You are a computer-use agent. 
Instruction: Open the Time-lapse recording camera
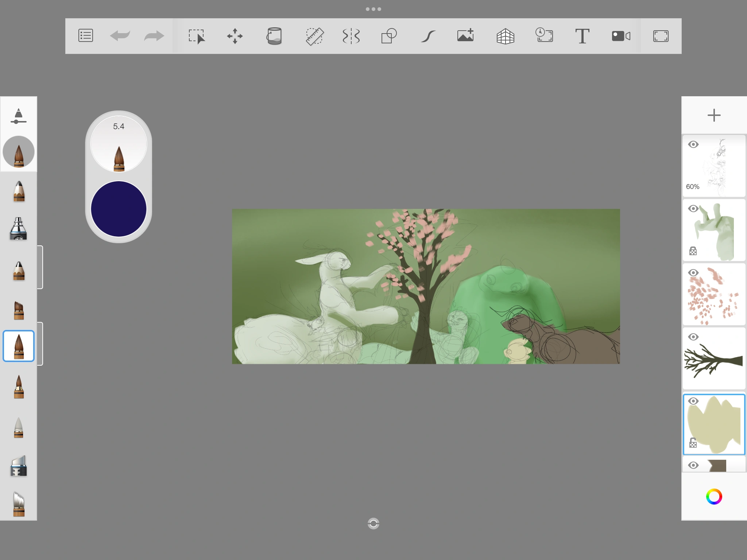click(621, 36)
